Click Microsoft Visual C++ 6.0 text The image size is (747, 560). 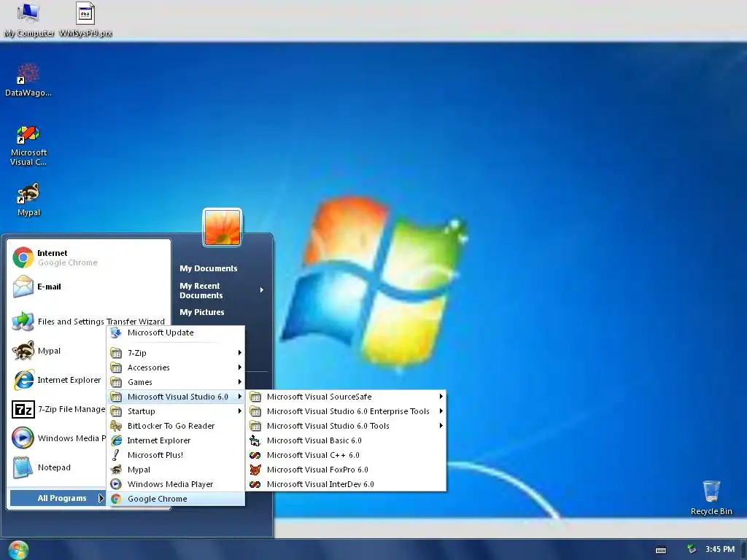(313, 455)
